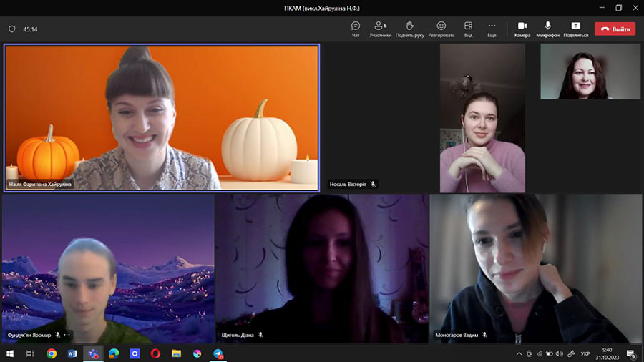Screen dimensions: 644x362
Task: Open the Windows notification center
Action: click(x=631, y=354)
